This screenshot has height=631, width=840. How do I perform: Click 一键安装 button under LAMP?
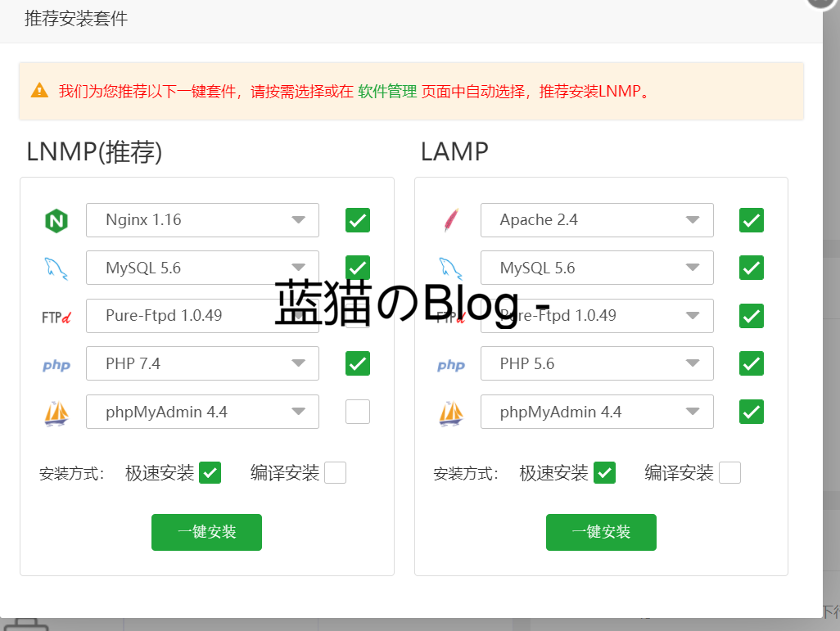point(601,532)
